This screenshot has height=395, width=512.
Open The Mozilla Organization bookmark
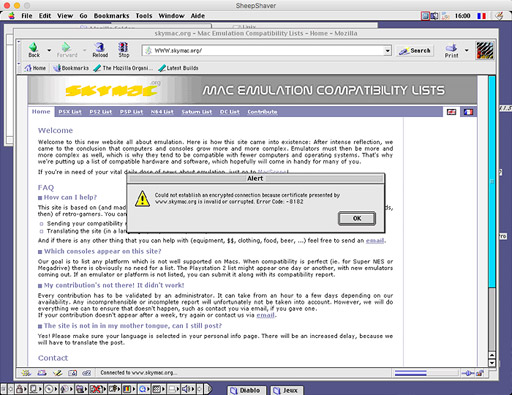point(123,68)
